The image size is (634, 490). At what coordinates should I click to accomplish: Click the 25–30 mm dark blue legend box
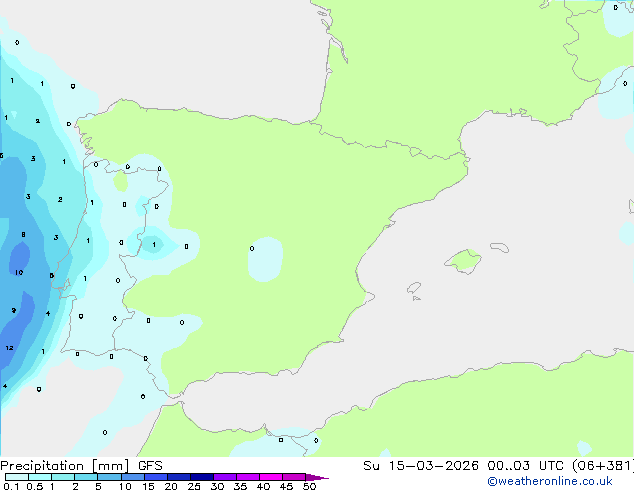point(201,477)
